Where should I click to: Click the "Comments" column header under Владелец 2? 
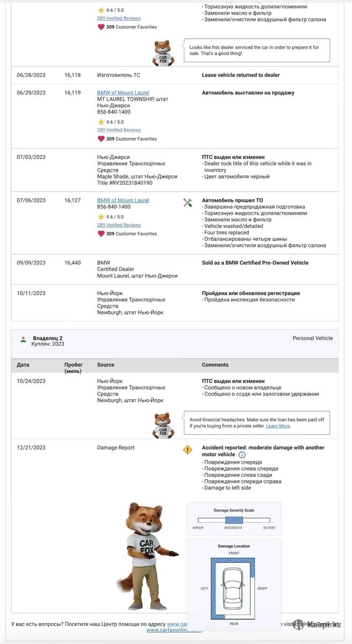pos(215,365)
